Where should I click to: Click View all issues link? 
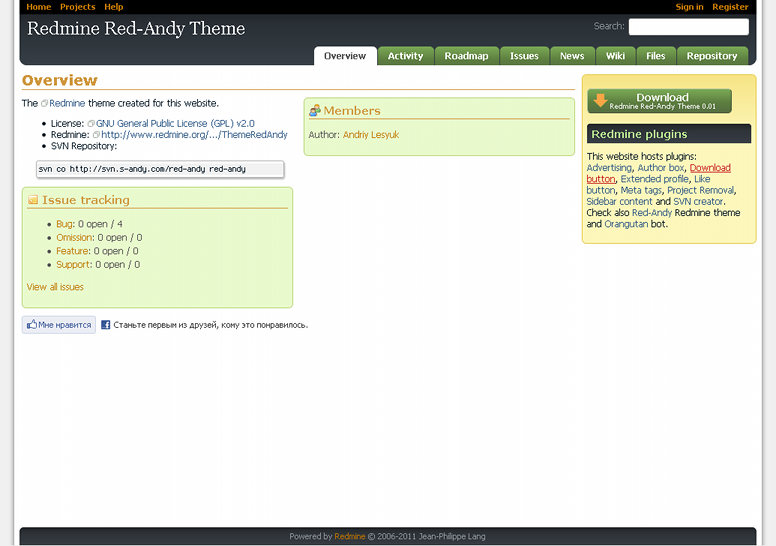55,287
